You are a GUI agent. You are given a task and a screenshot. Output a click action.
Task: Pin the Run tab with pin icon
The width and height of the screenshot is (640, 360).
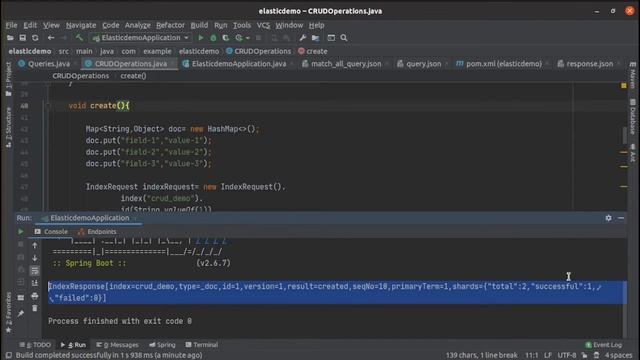point(20,313)
